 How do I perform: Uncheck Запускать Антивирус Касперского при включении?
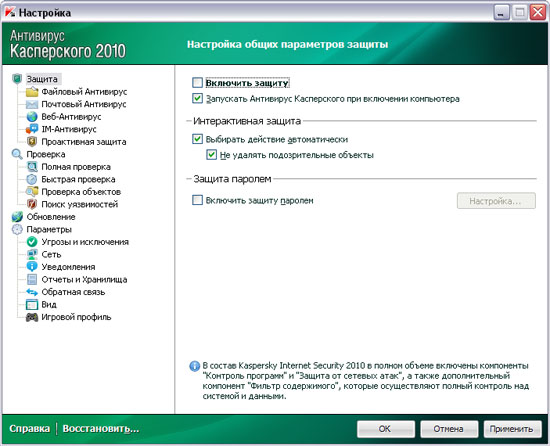pos(197,99)
